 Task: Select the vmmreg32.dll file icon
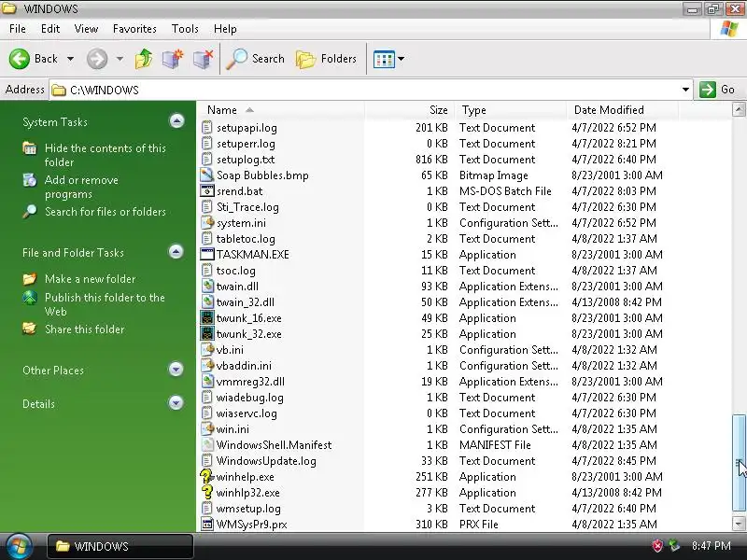[x=206, y=382]
